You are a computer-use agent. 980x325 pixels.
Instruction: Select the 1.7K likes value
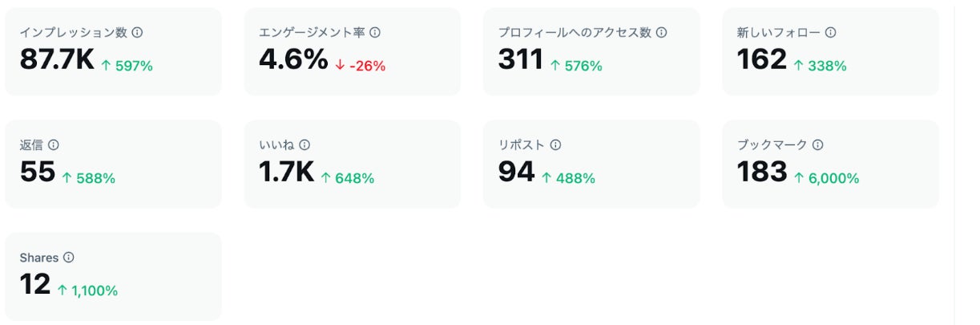pyautogui.click(x=286, y=172)
